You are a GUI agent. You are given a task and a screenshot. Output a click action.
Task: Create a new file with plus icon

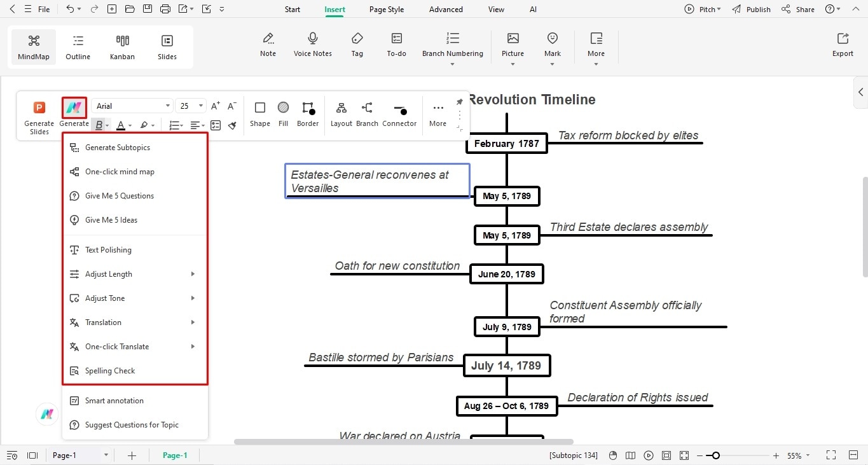[112, 9]
